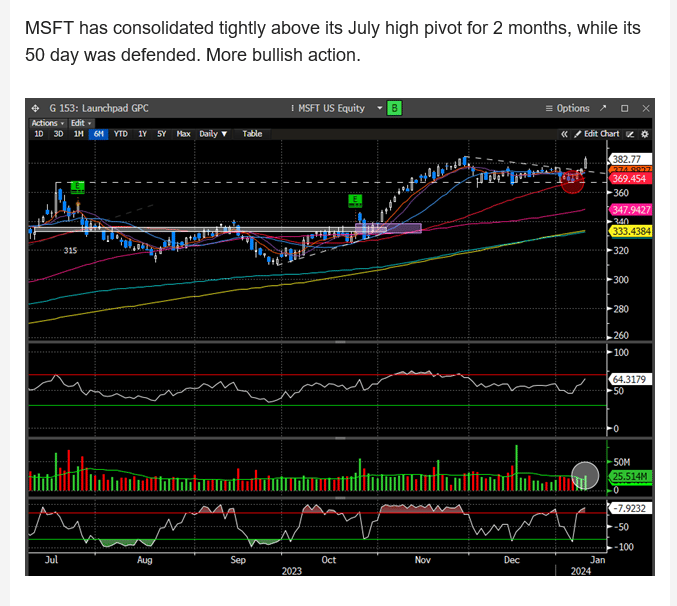Click the MSFT US Equity ticker field
This screenshot has width=677, height=606.
coord(331,108)
